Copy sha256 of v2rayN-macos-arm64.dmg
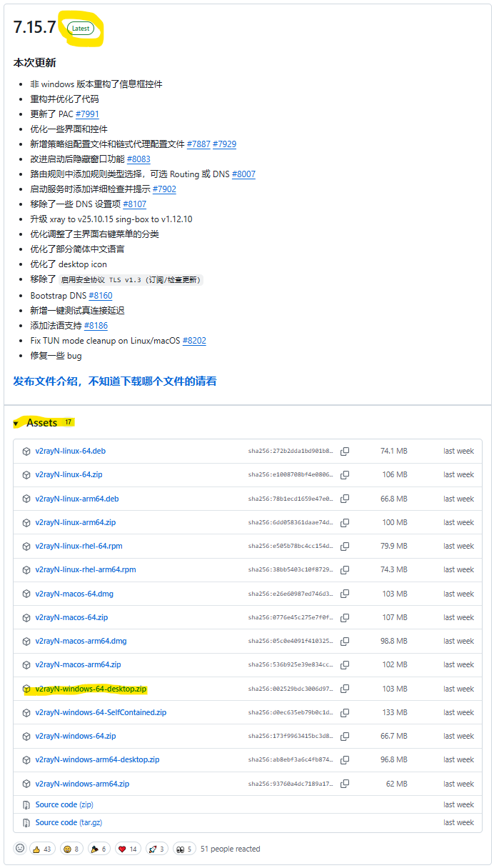The width and height of the screenshot is (494, 868). pyautogui.click(x=345, y=642)
